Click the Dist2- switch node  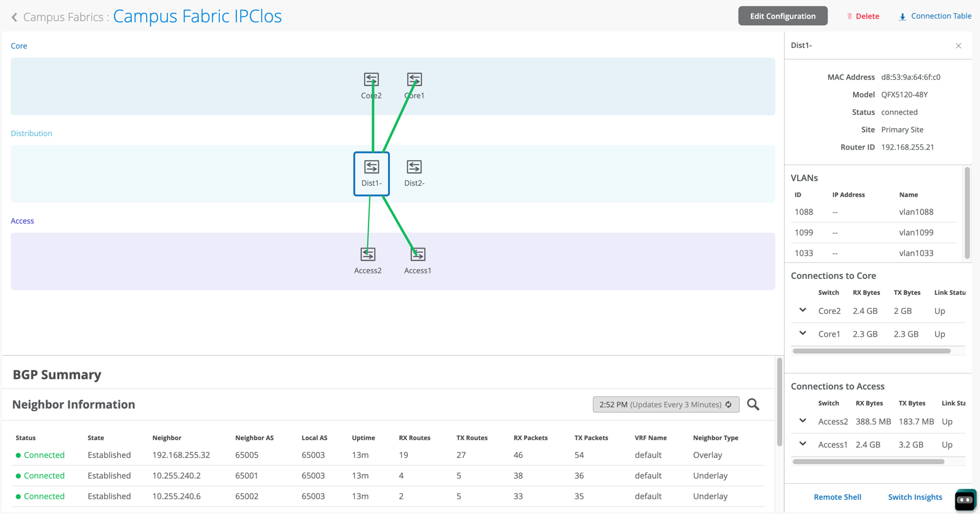coord(414,167)
